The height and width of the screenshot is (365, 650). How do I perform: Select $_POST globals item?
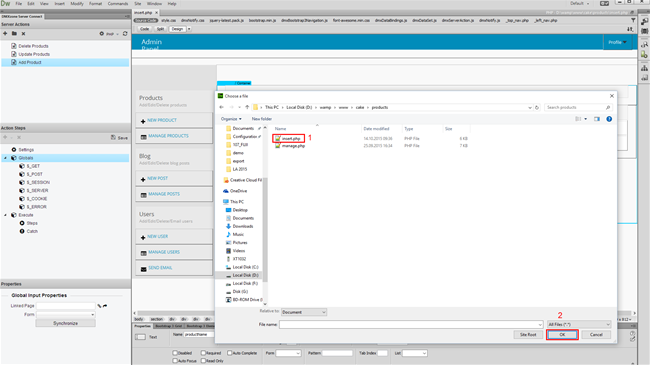34,174
